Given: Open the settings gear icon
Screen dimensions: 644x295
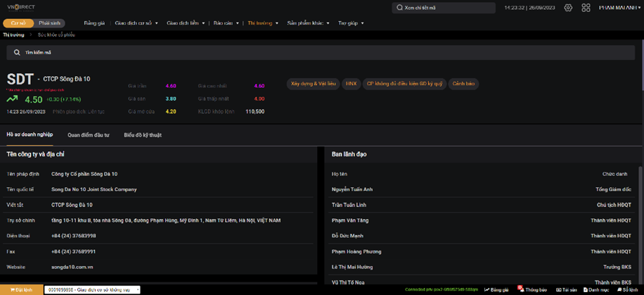Looking at the screenshot, I should click(568, 8).
